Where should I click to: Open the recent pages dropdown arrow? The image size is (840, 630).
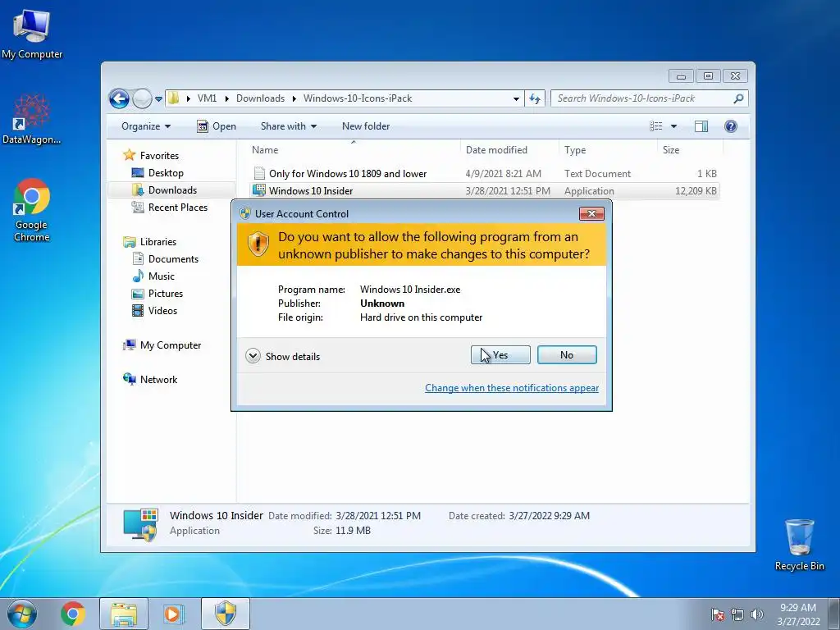coord(158,99)
